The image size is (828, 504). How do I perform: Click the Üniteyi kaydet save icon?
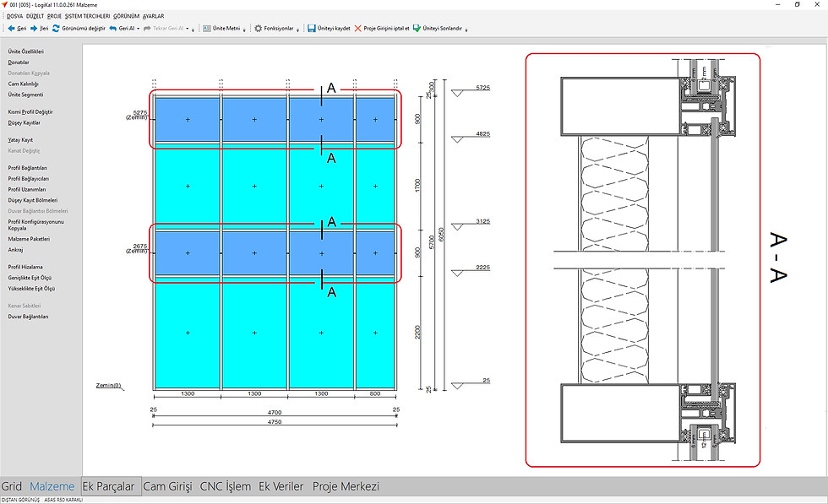(312, 29)
